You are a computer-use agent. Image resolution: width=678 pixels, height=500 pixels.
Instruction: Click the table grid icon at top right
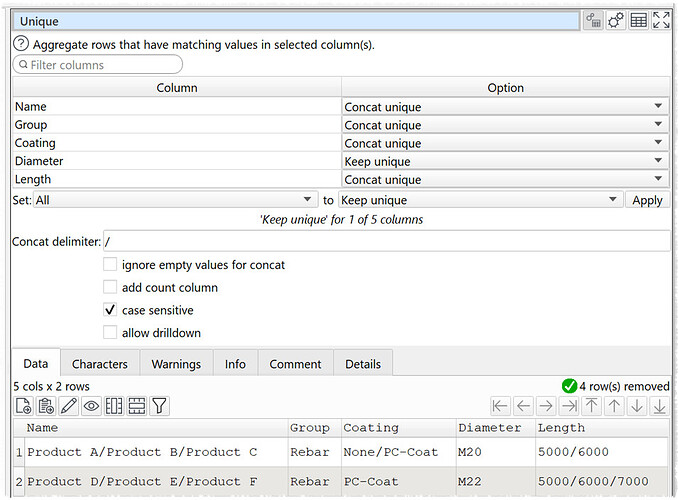pyautogui.click(x=638, y=20)
